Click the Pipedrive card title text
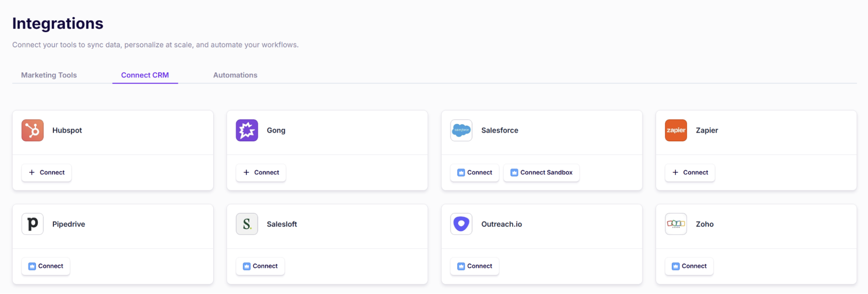The width and height of the screenshot is (868, 294). click(69, 224)
